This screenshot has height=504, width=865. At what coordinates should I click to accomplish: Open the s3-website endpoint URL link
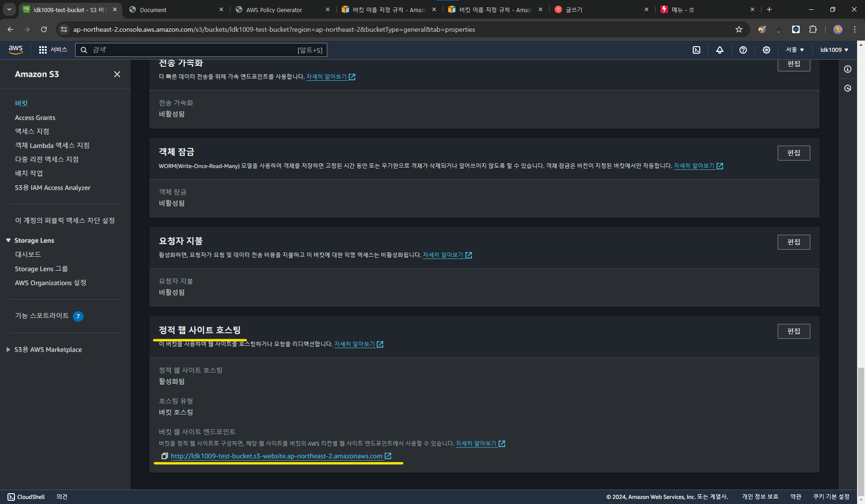[x=276, y=456]
